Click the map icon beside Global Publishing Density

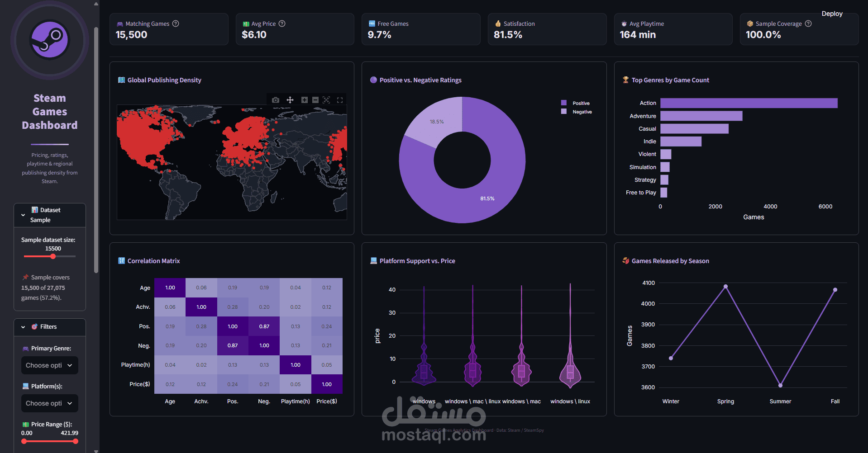point(121,80)
